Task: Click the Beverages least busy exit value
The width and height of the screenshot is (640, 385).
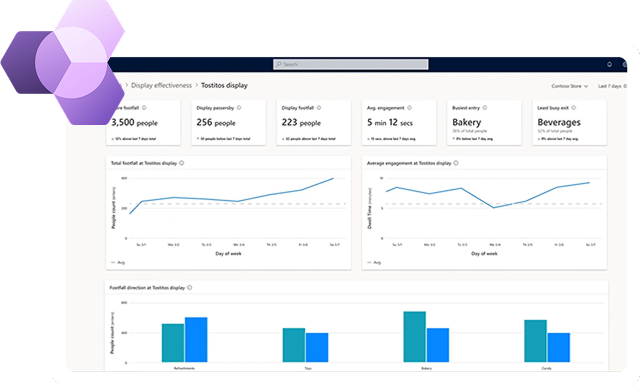Action: pos(559,122)
